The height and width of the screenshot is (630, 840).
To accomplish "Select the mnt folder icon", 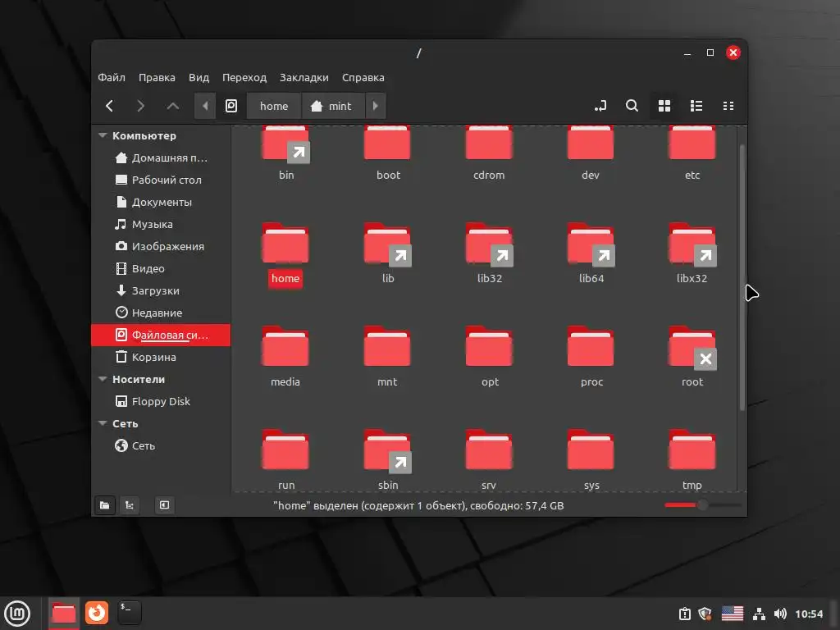I will pyautogui.click(x=387, y=346).
